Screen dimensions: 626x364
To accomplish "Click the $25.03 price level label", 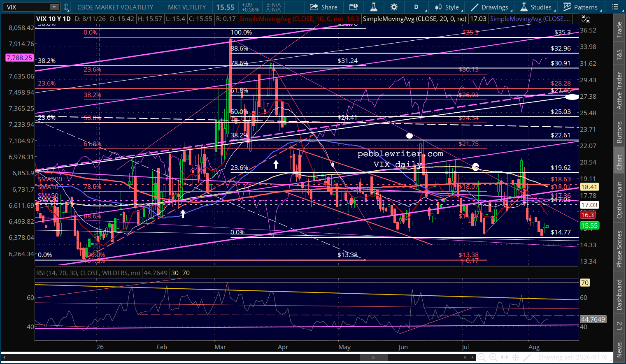I will (x=561, y=112).
